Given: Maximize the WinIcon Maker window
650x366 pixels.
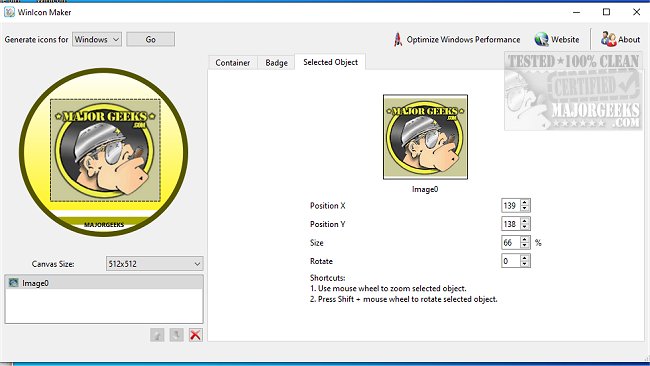Looking at the screenshot, I should tap(606, 12).
